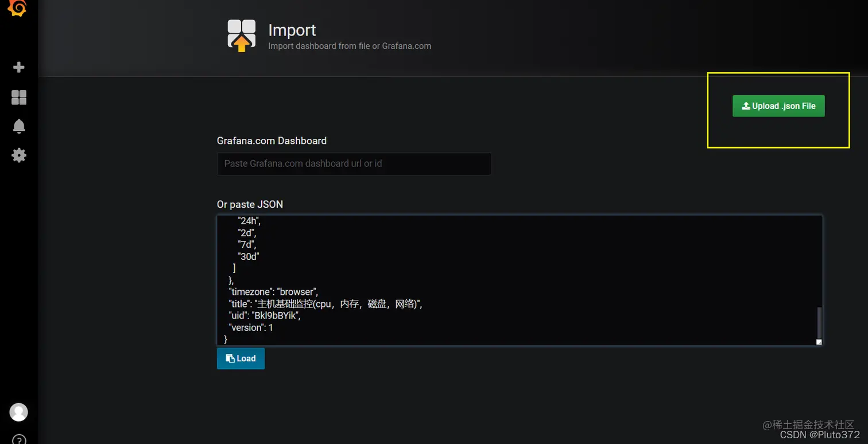
Task: Click the "Or paste JSON" label
Action: (250, 204)
